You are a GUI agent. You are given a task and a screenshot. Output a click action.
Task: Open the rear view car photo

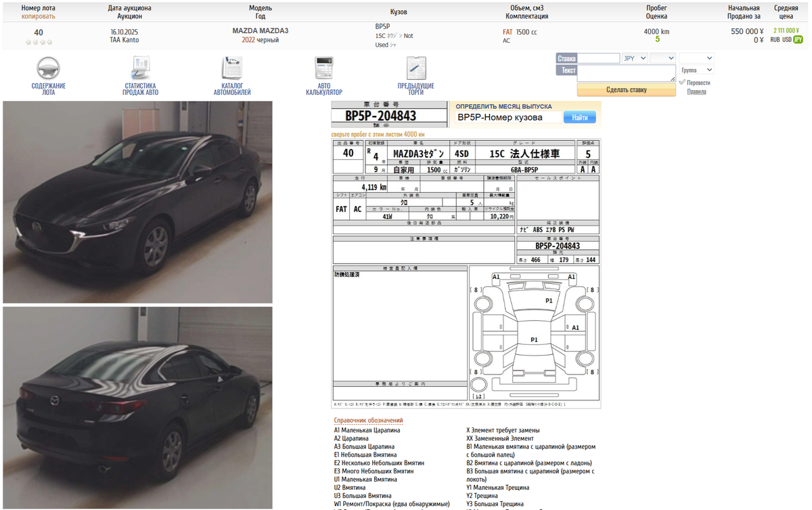pyautogui.click(x=137, y=408)
